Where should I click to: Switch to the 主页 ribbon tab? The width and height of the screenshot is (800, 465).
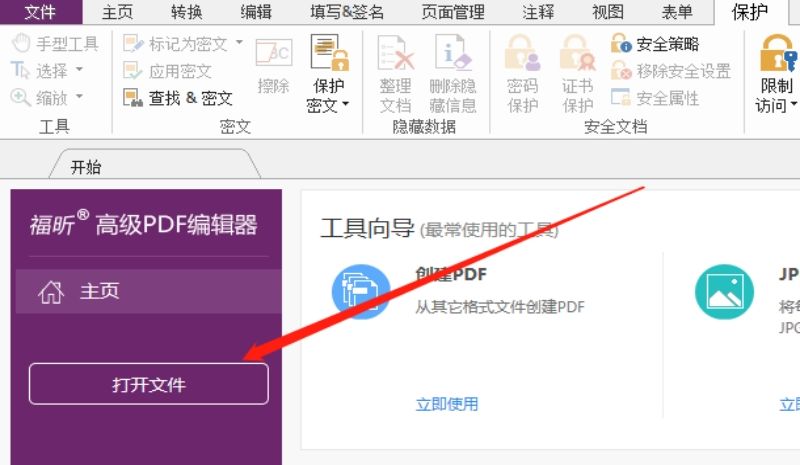click(x=117, y=12)
